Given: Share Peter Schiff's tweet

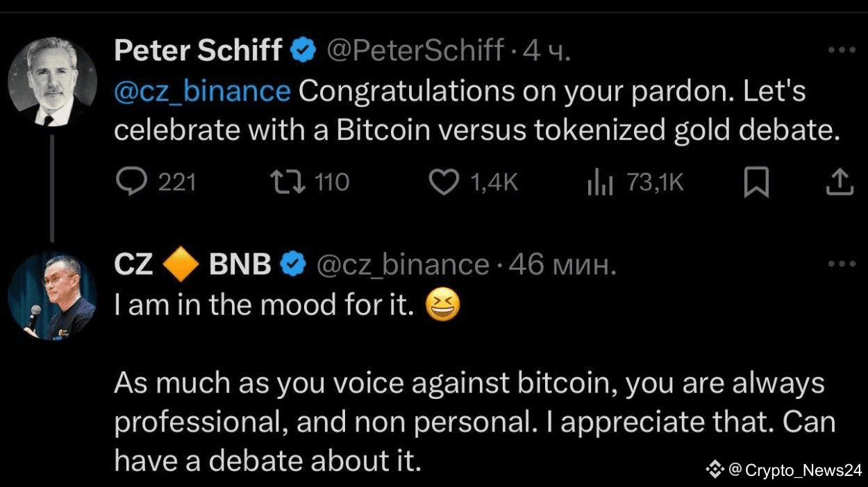Looking at the screenshot, I should pos(839,182).
